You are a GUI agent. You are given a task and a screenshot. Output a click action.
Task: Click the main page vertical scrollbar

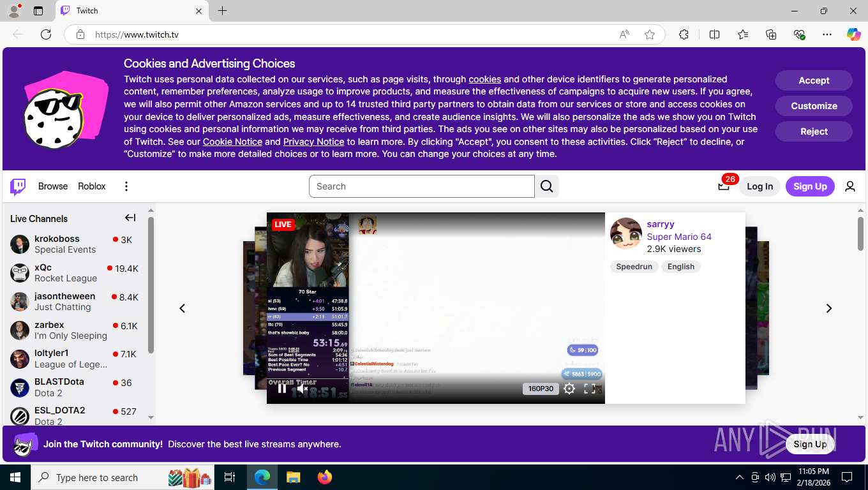[860, 234]
